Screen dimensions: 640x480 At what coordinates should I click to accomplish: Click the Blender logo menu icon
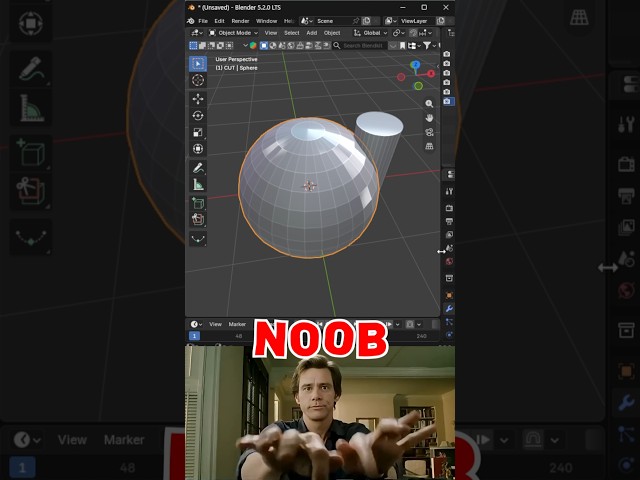click(191, 21)
